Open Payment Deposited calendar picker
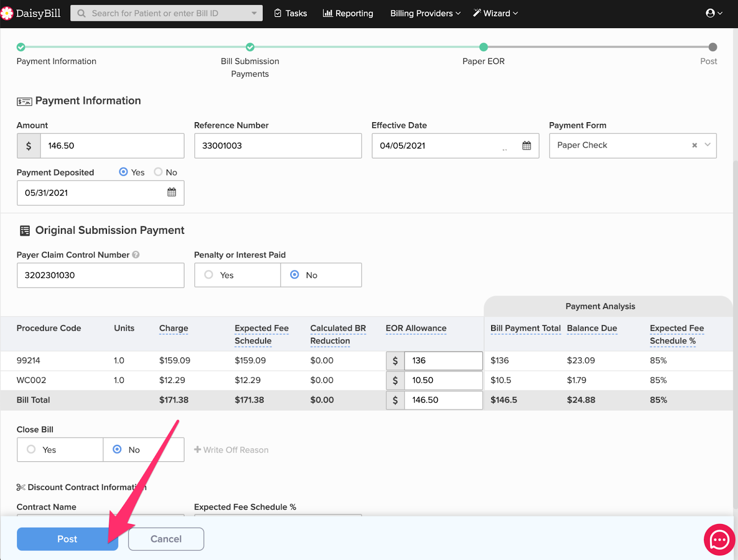This screenshot has width=738, height=560. pos(172,192)
